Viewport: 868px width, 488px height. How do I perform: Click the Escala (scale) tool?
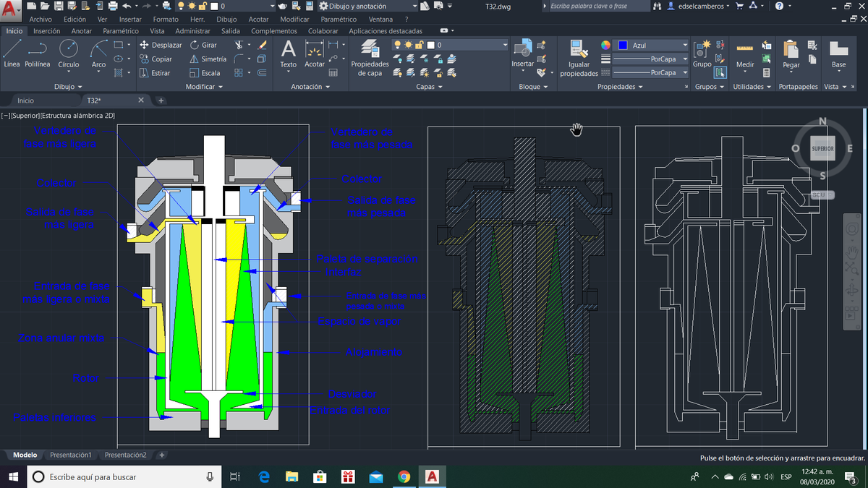pyautogui.click(x=205, y=73)
